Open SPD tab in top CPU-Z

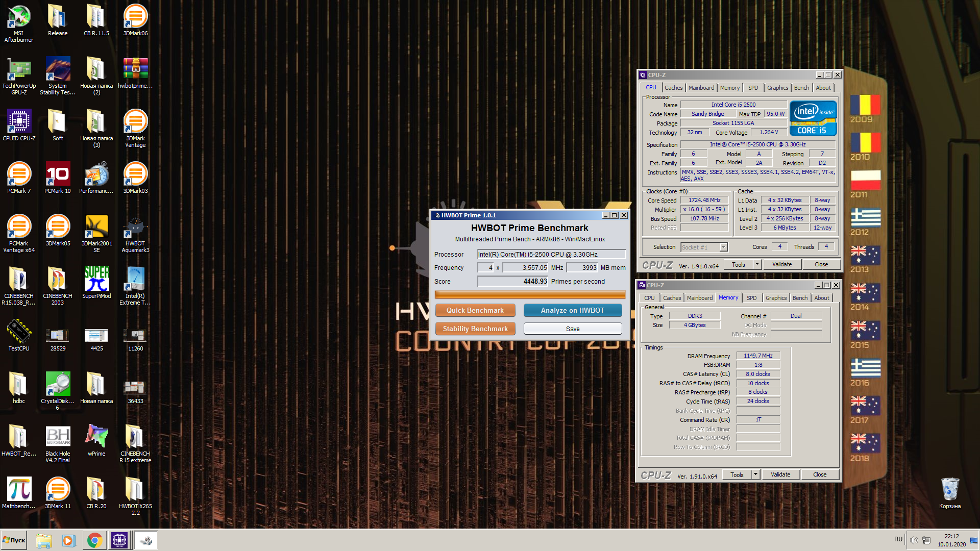tap(753, 88)
